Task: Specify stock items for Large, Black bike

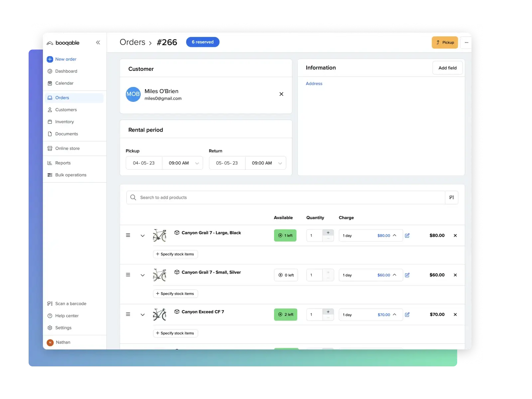Action: 176,254
